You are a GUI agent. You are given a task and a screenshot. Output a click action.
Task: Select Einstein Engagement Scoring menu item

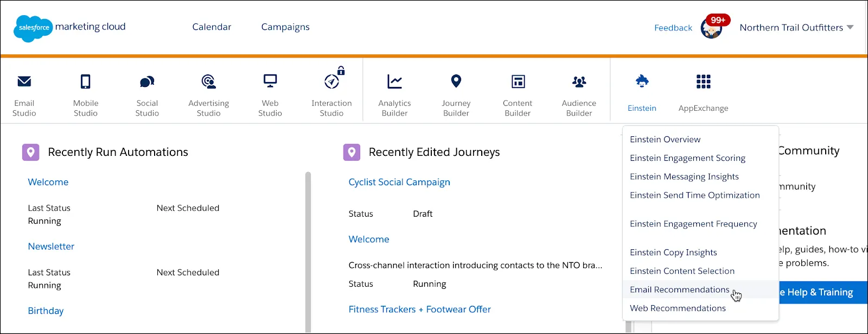(x=687, y=158)
